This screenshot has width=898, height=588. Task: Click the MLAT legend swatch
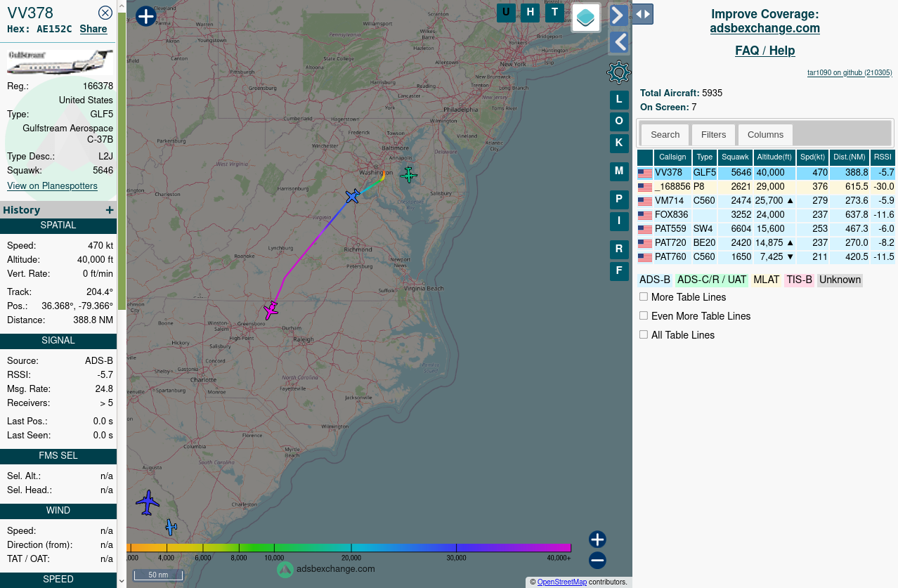coord(766,280)
